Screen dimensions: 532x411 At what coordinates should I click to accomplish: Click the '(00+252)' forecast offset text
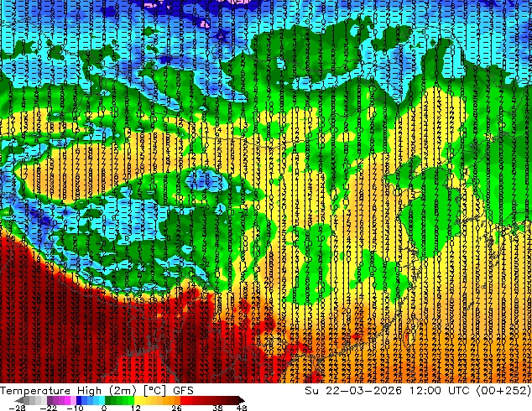pos(503,391)
